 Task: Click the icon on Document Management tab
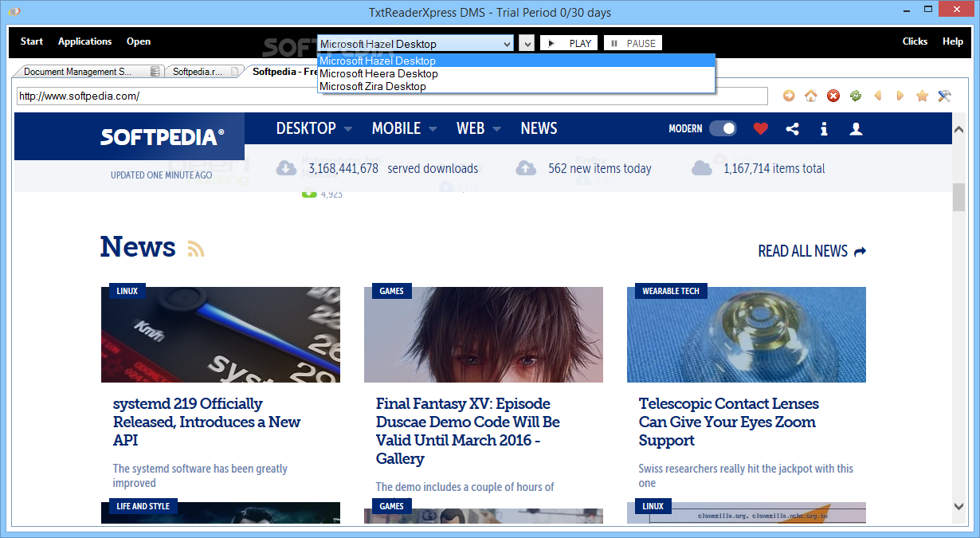click(155, 72)
